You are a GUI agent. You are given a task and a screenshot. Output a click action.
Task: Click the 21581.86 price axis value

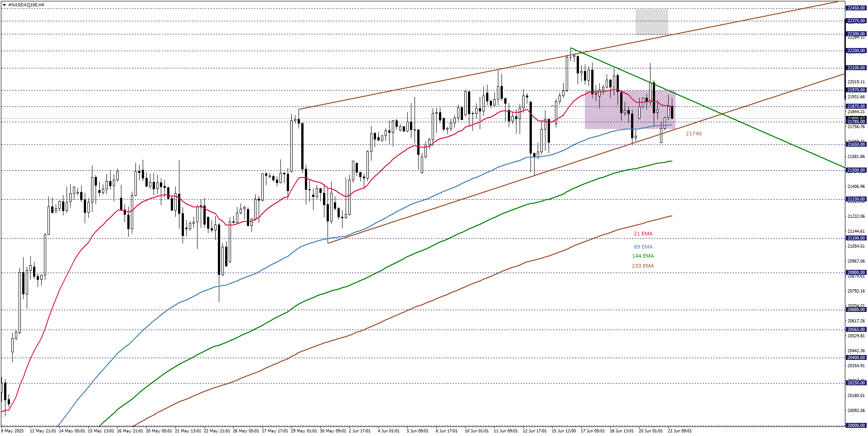tap(856, 157)
